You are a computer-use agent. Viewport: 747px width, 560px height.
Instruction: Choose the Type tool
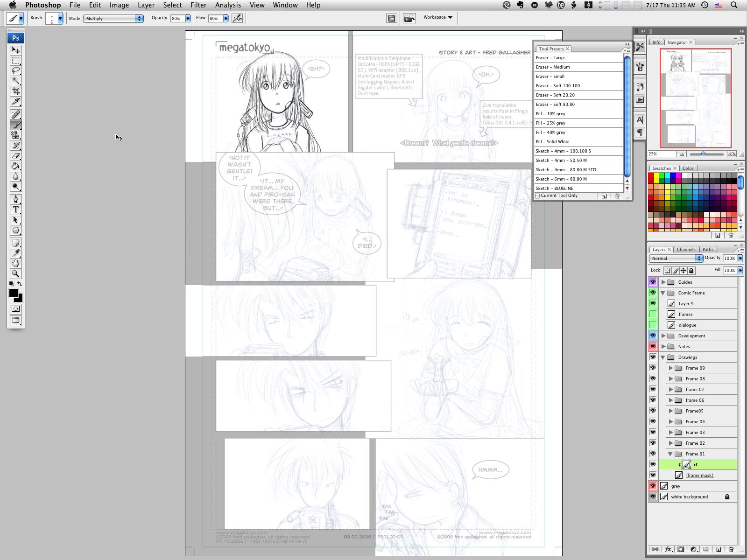[16, 210]
